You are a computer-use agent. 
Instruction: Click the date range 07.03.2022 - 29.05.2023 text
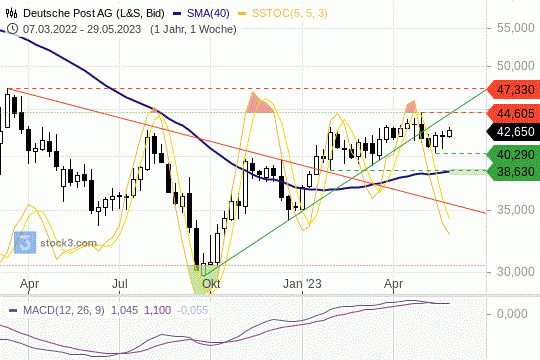click(82, 29)
